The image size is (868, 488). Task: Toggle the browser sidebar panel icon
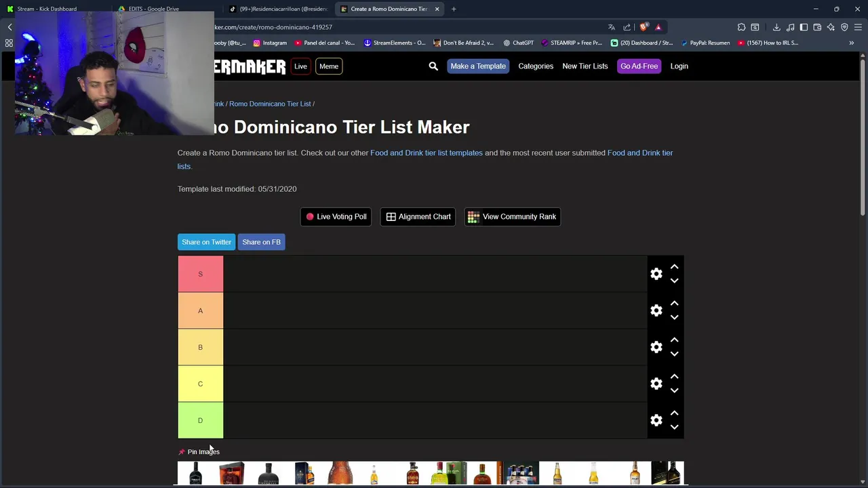tap(804, 27)
